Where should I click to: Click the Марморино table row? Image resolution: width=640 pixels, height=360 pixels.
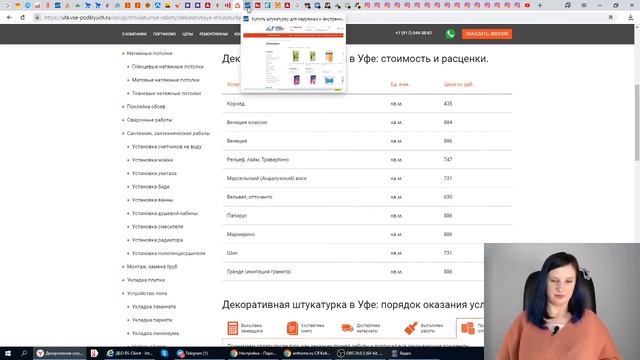coord(367,234)
